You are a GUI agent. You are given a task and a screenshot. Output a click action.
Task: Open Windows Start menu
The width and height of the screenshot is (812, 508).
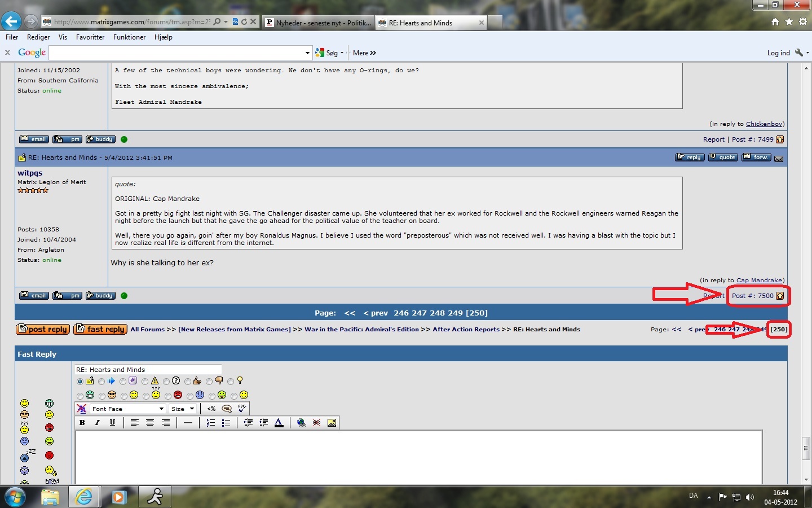click(x=15, y=497)
